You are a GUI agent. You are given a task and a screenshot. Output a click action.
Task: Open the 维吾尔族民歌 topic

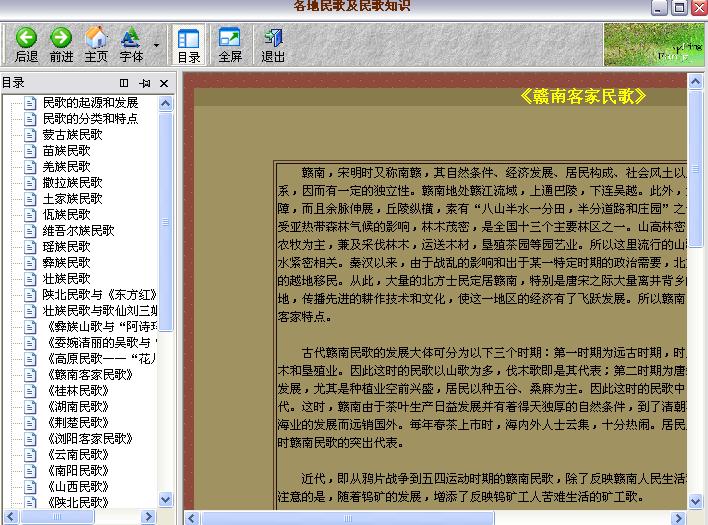(78, 231)
